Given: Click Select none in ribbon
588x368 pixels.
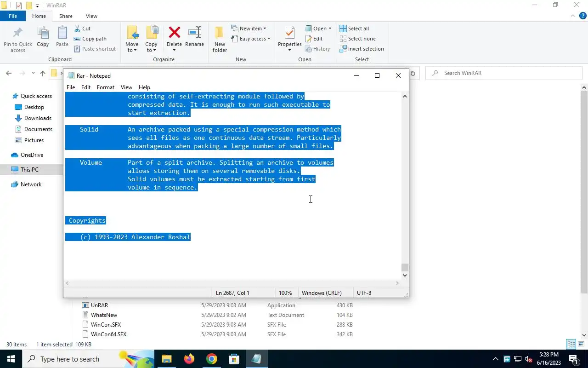Looking at the screenshot, I should click(357, 39).
